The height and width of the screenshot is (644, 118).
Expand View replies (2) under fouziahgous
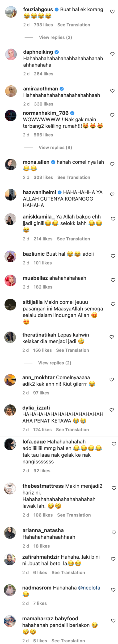pyautogui.click(x=55, y=37)
